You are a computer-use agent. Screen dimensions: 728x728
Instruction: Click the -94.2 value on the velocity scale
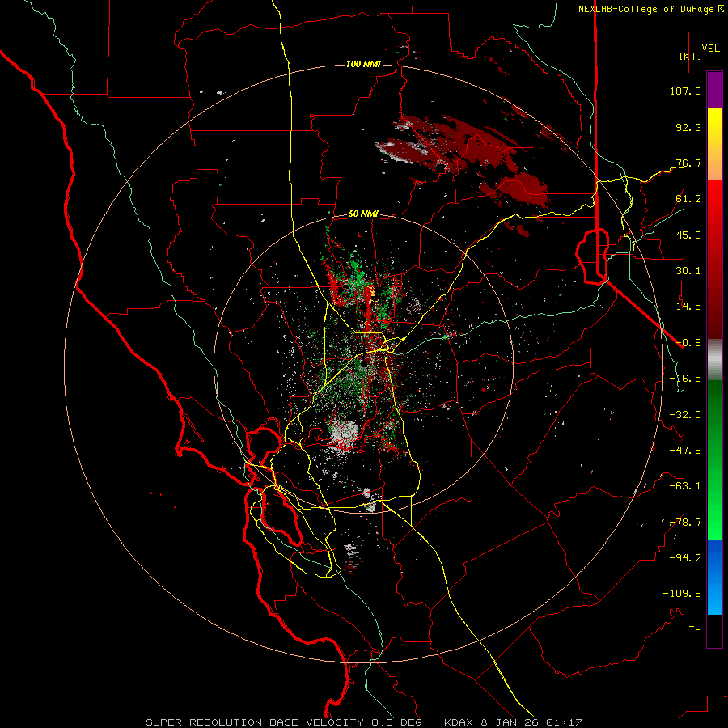click(685, 558)
